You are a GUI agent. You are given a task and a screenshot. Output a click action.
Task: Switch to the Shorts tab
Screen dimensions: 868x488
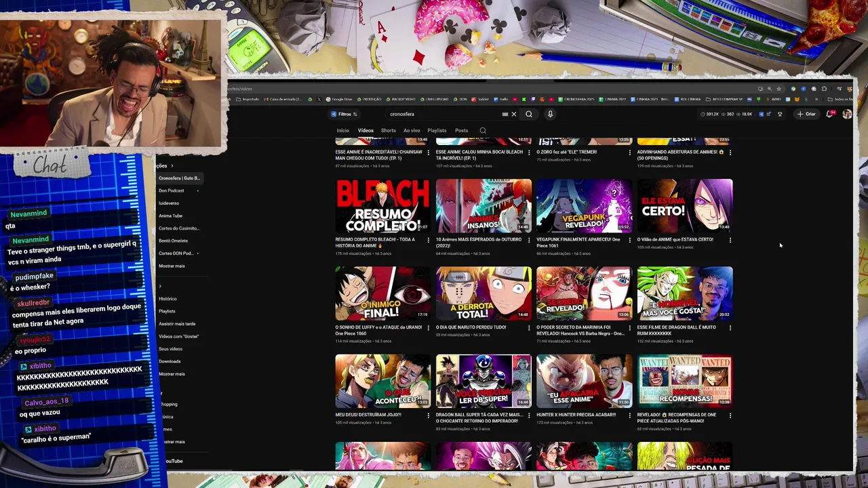pyautogui.click(x=389, y=130)
